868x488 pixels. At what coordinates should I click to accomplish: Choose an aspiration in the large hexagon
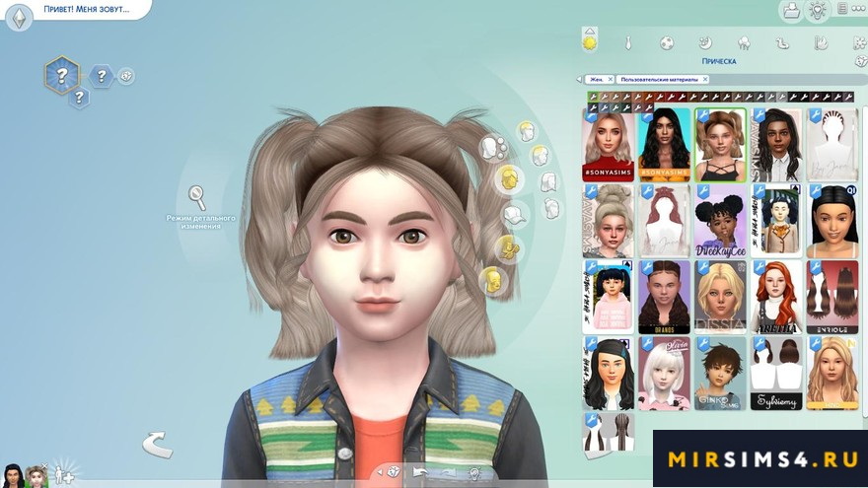pos(61,75)
